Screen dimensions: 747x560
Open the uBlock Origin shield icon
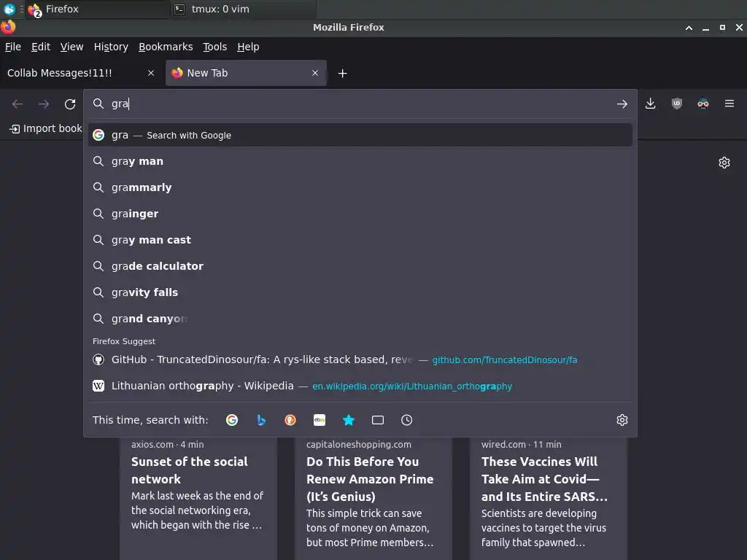point(676,104)
